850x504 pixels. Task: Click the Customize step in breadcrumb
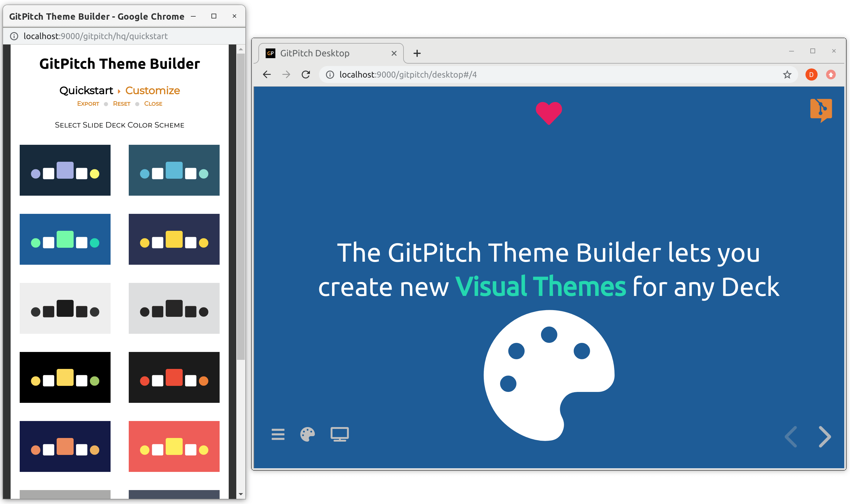tap(152, 90)
